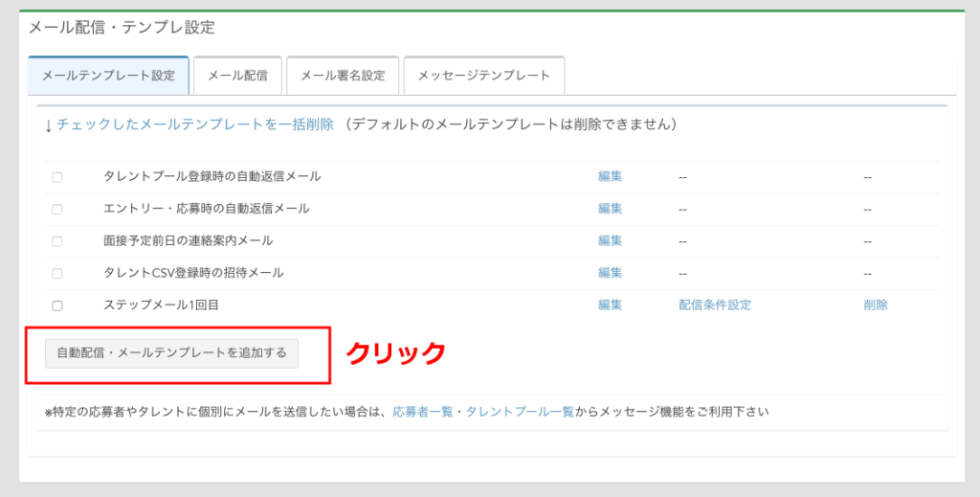Click 編集 for エントリー・応募時の自動返信メール
Screen dimensions: 980x497
[x=610, y=209]
